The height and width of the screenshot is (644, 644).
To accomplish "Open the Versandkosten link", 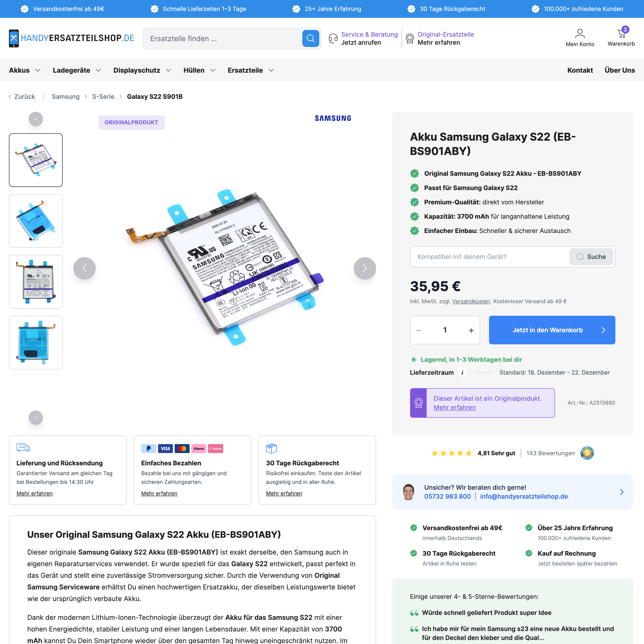I will pos(471,301).
